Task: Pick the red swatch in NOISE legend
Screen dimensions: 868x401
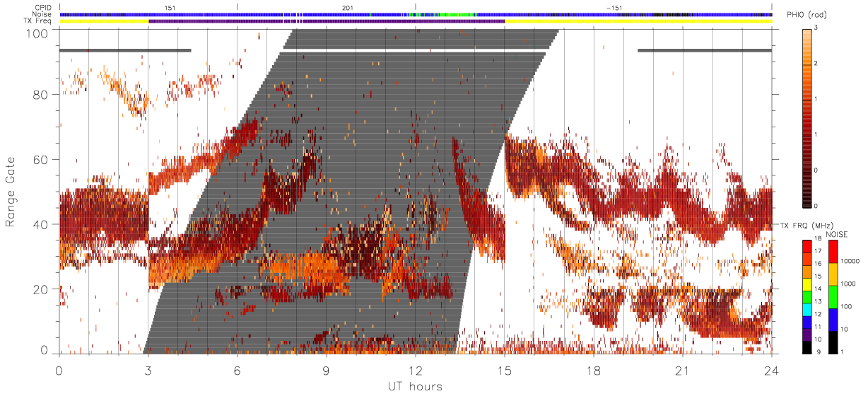Action: point(833,251)
